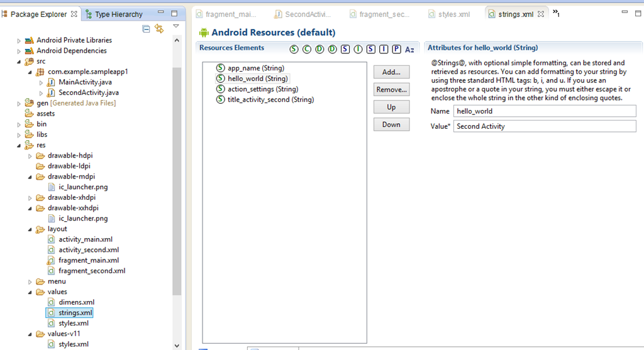Click the src source folder icon
This screenshot has width=644, height=350.
point(29,62)
